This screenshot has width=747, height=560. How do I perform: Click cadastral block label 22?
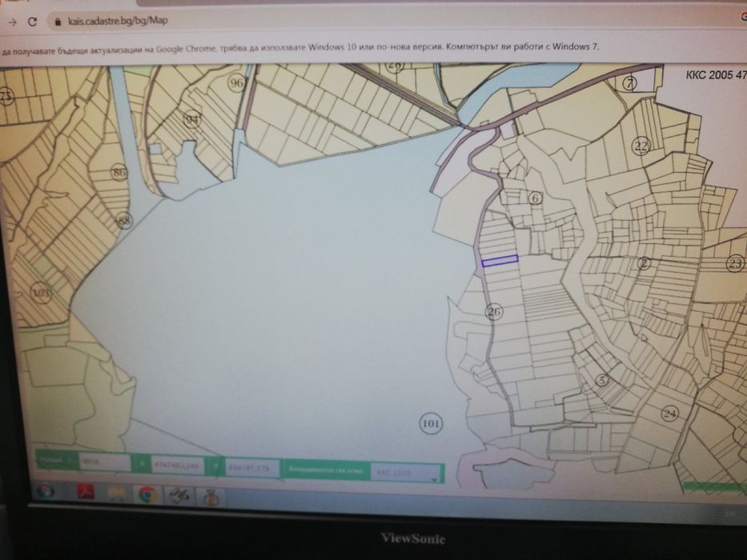[641, 146]
